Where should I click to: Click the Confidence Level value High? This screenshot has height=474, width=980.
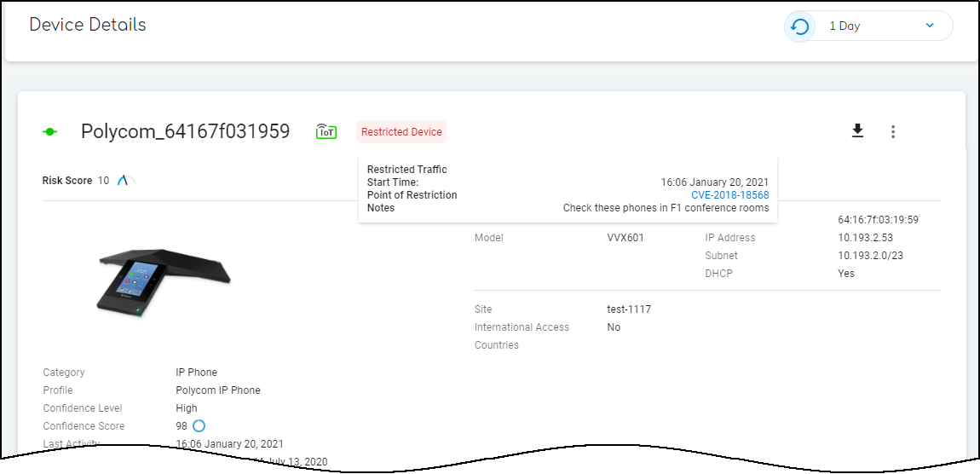click(x=187, y=408)
